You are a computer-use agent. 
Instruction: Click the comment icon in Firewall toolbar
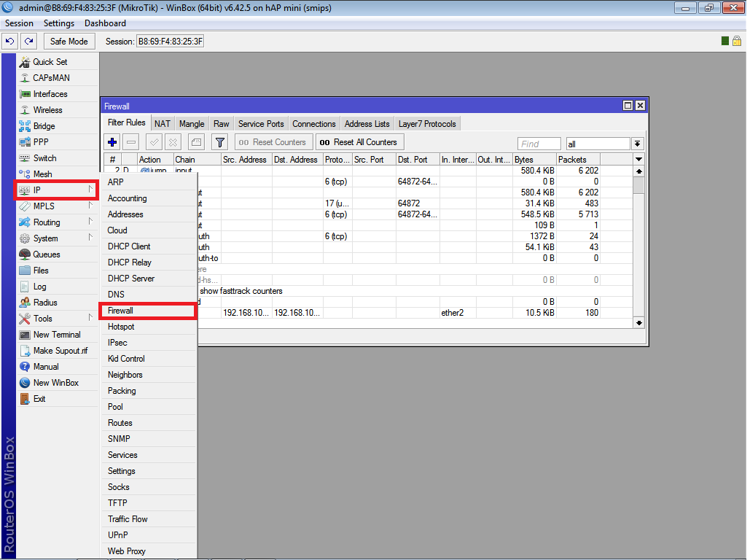click(x=196, y=142)
